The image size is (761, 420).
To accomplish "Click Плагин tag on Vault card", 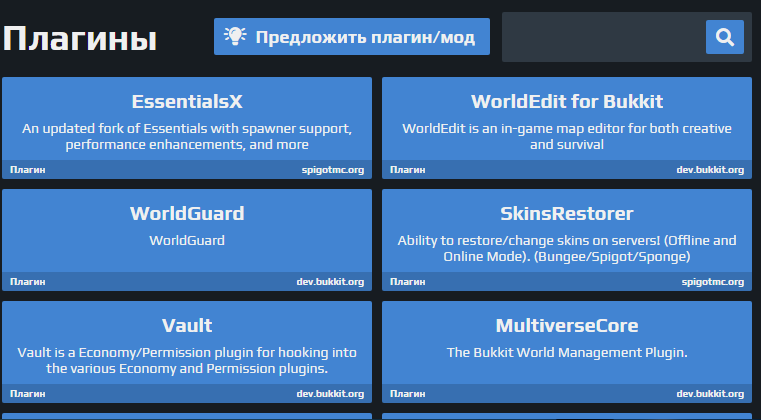I will (x=28, y=394).
